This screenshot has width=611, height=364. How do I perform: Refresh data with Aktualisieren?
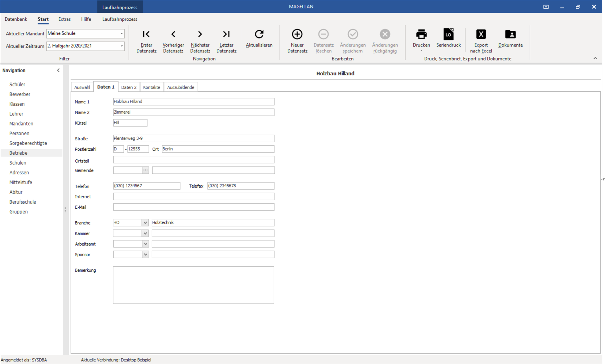259,38
